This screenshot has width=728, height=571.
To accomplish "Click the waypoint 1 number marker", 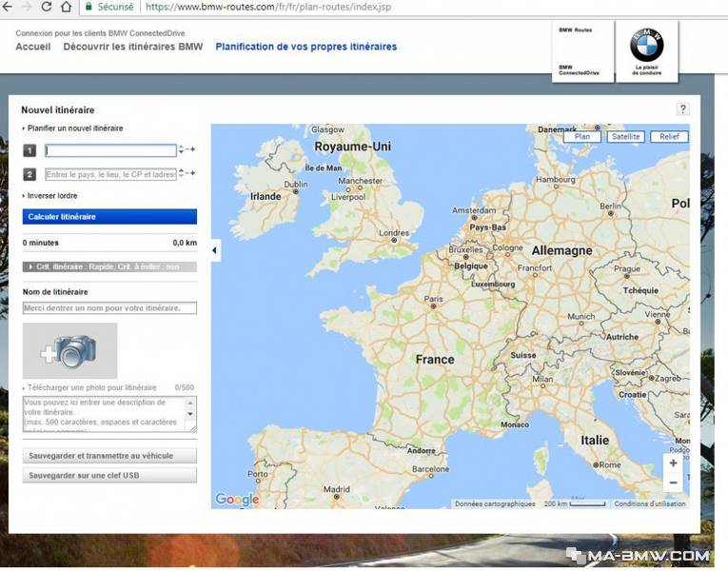I will 30,150.
